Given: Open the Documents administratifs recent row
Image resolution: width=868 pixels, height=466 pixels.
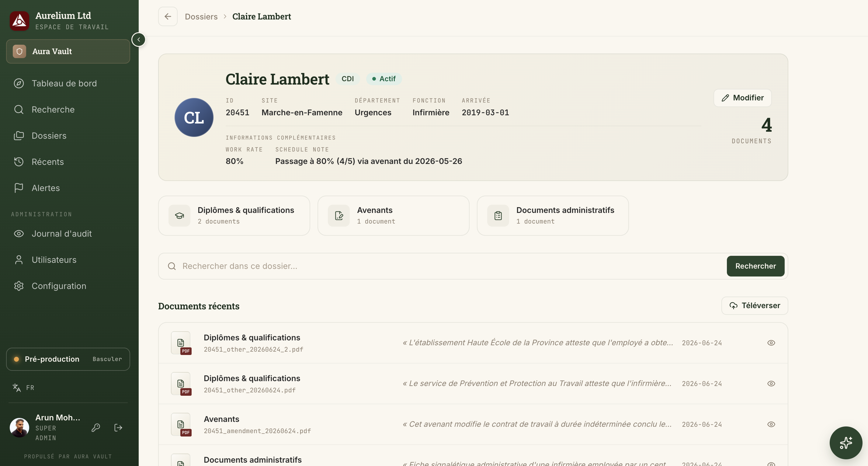Looking at the screenshot, I should (x=473, y=456).
